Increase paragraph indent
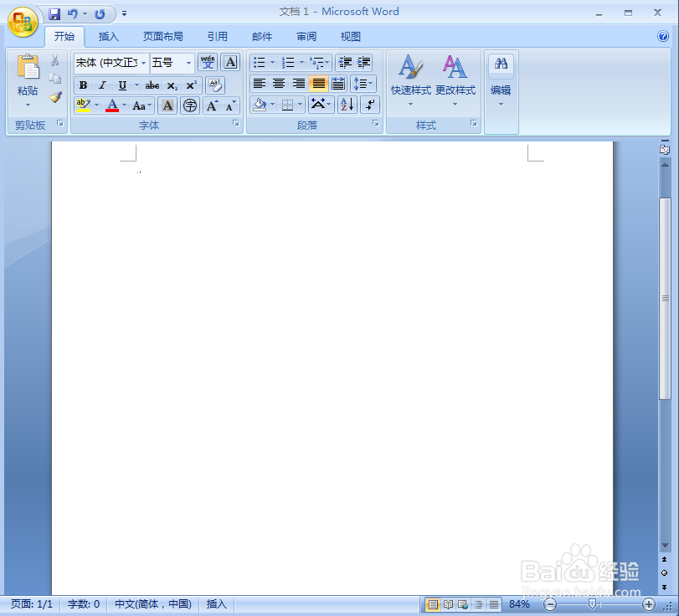679x616 pixels. [x=363, y=62]
